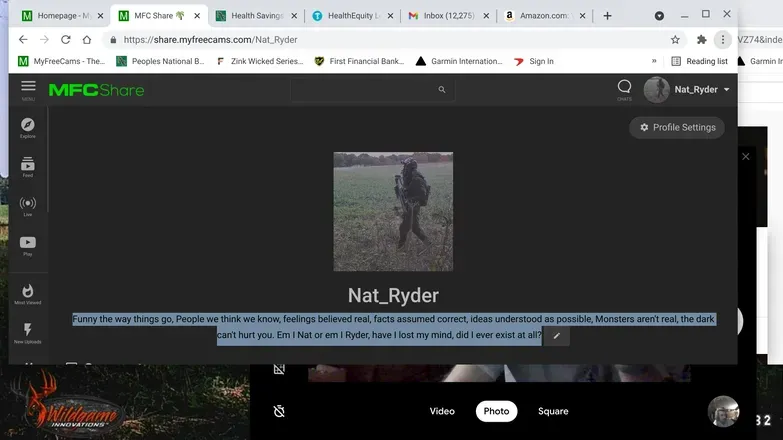This screenshot has height=440, width=783.
Task: Open the tab search dropdown button
Action: pyautogui.click(x=659, y=16)
